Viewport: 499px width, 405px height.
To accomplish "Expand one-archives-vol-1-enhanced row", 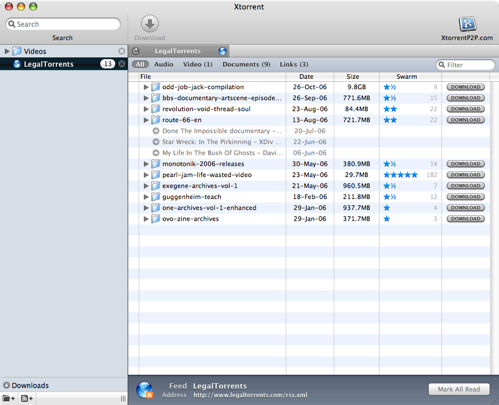I will 146,208.
